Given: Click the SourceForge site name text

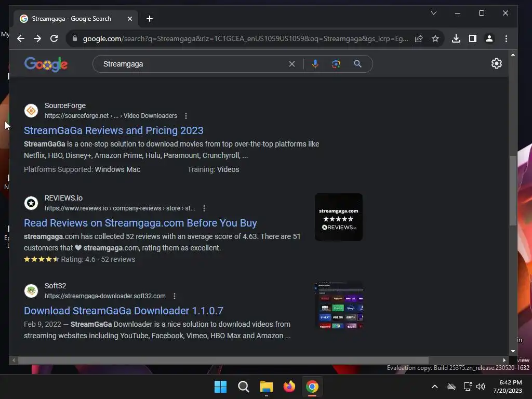Looking at the screenshot, I should click(65, 105).
